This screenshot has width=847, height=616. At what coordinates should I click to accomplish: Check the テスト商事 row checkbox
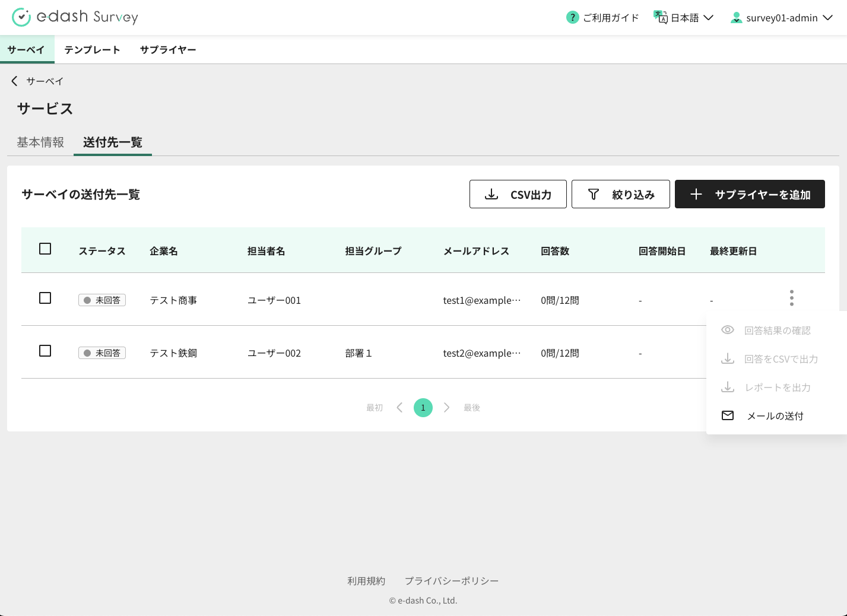pyautogui.click(x=45, y=299)
